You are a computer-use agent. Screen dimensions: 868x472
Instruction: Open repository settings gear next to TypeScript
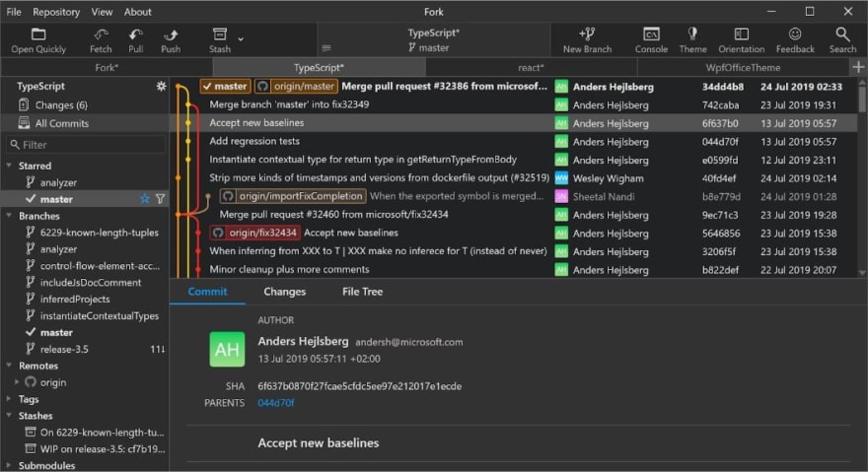point(161,87)
